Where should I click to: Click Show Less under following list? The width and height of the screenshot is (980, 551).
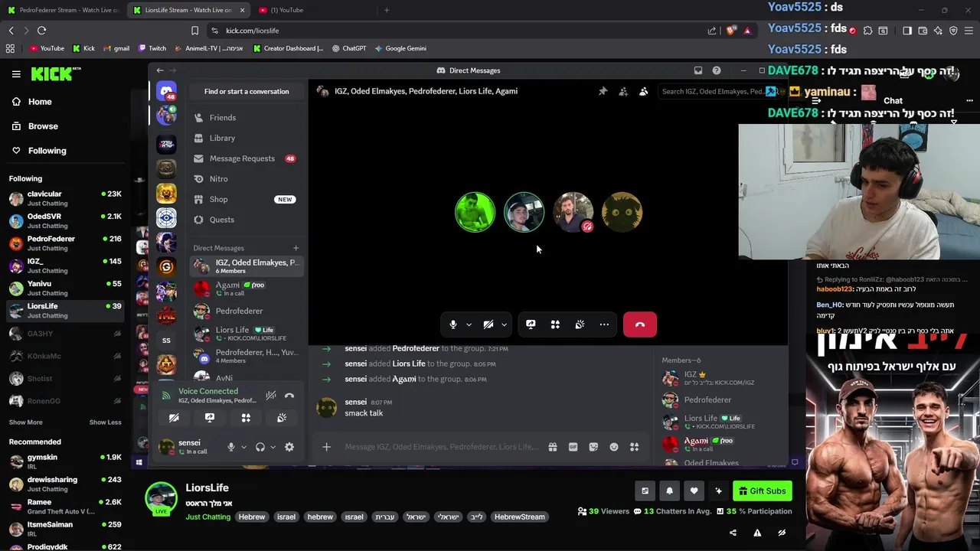pyautogui.click(x=105, y=422)
